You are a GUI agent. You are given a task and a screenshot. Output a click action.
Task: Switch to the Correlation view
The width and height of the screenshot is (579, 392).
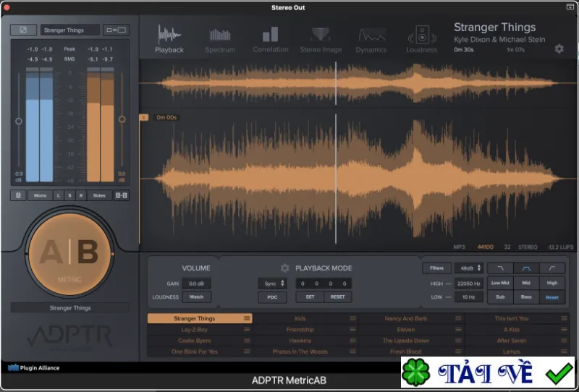coord(270,40)
